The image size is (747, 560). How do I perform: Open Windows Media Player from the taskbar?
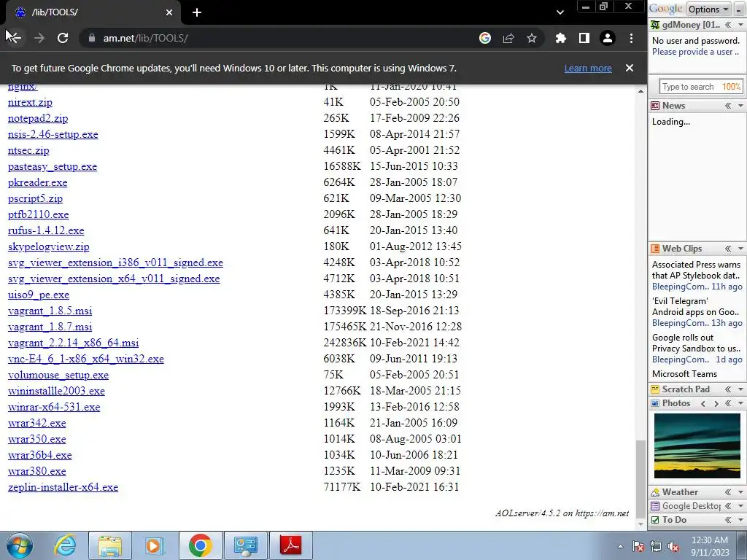pyautogui.click(x=154, y=545)
